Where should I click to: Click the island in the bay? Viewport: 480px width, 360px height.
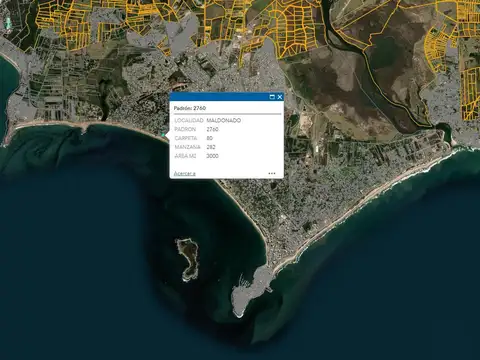pos(188,258)
